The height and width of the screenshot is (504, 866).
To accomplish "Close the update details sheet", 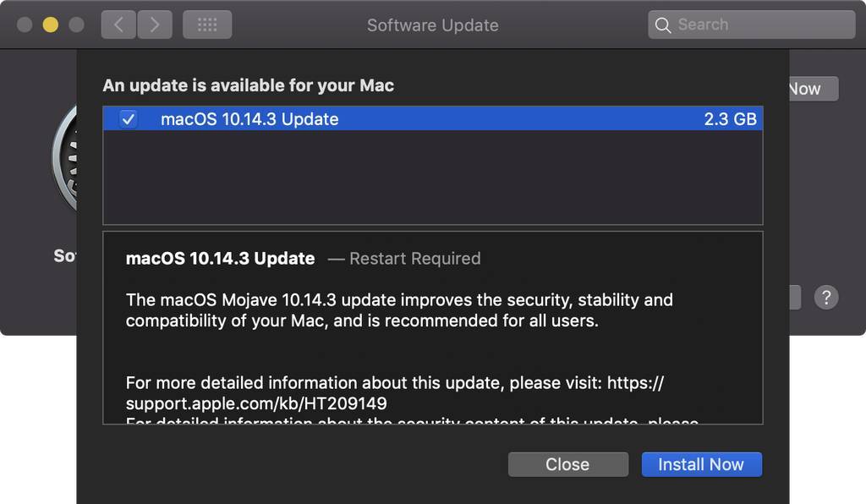I will tap(567, 464).
